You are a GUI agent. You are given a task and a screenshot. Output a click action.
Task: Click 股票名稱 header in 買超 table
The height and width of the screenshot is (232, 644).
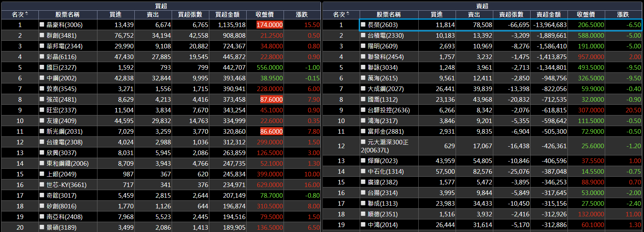pos(67,14)
